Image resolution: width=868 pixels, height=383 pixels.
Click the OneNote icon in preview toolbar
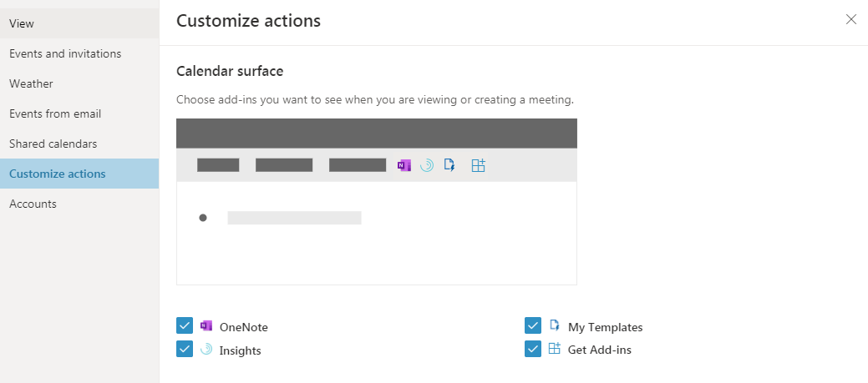pos(404,165)
